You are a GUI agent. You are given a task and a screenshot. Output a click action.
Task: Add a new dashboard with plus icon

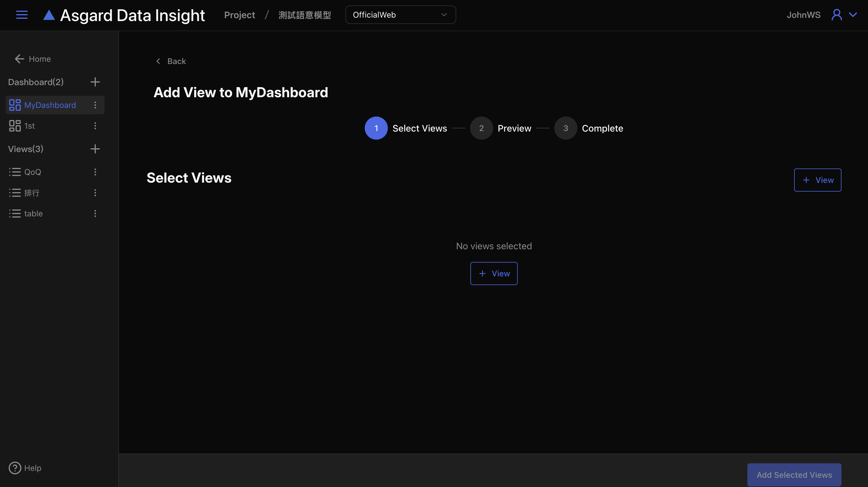pyautogui.click(x=95, y=82)
